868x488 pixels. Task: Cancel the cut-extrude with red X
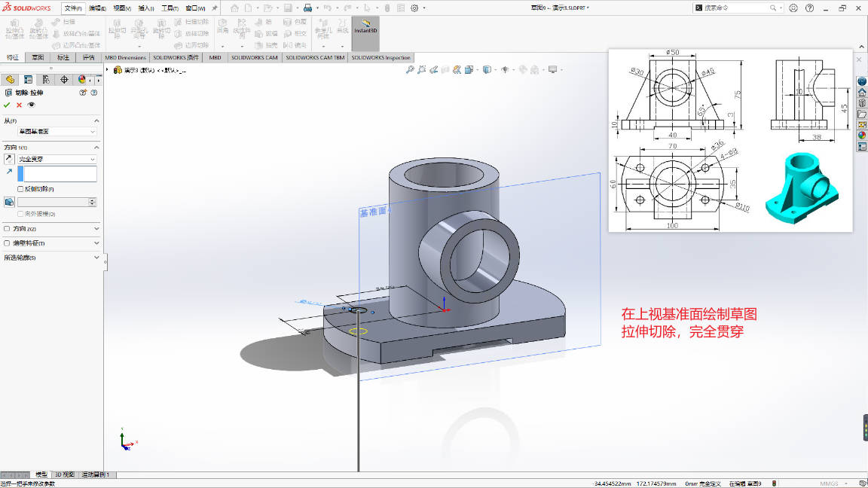(19, 105)
